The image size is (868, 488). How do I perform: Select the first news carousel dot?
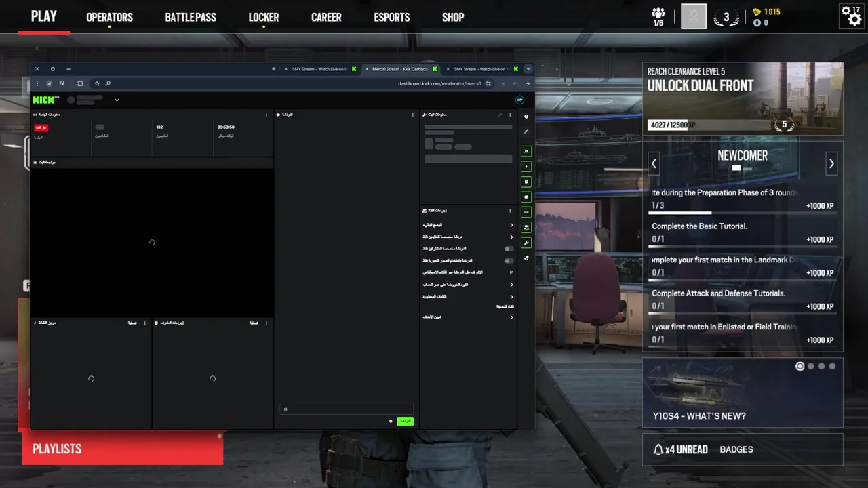click(800, 366)
